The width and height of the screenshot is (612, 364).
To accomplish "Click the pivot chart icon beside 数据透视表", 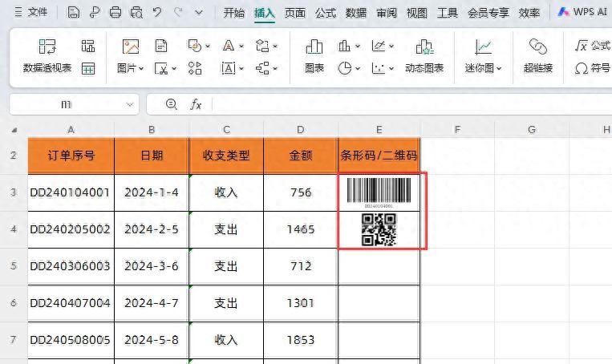I will coord(88,46).
